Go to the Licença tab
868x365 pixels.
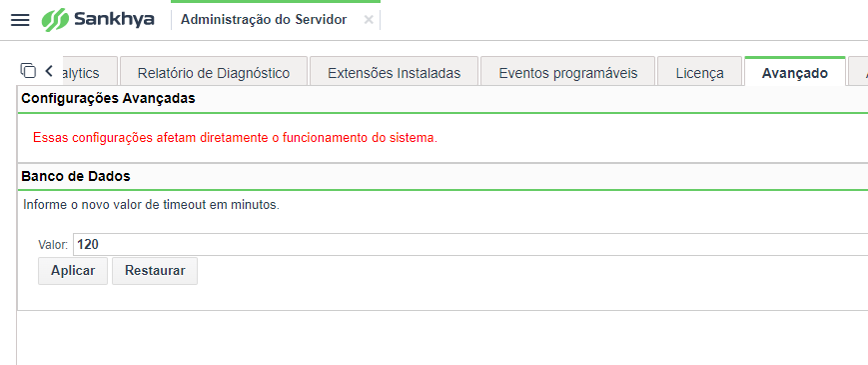[700, 71]
